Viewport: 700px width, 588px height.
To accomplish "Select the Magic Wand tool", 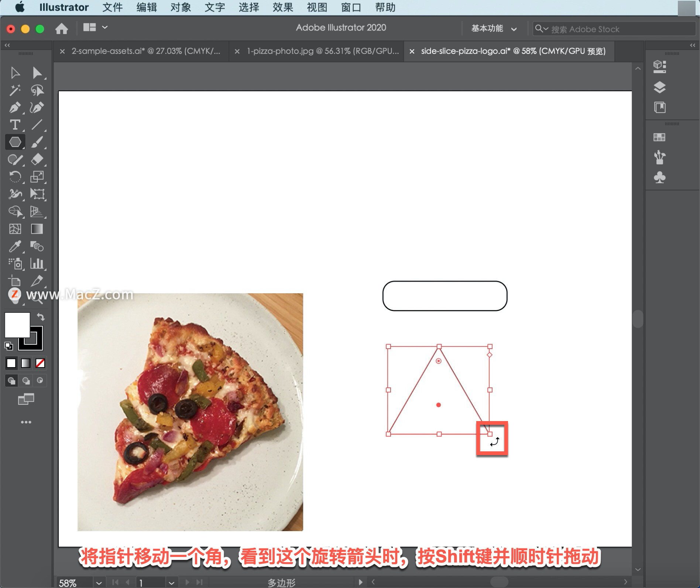I will [15, 90].
